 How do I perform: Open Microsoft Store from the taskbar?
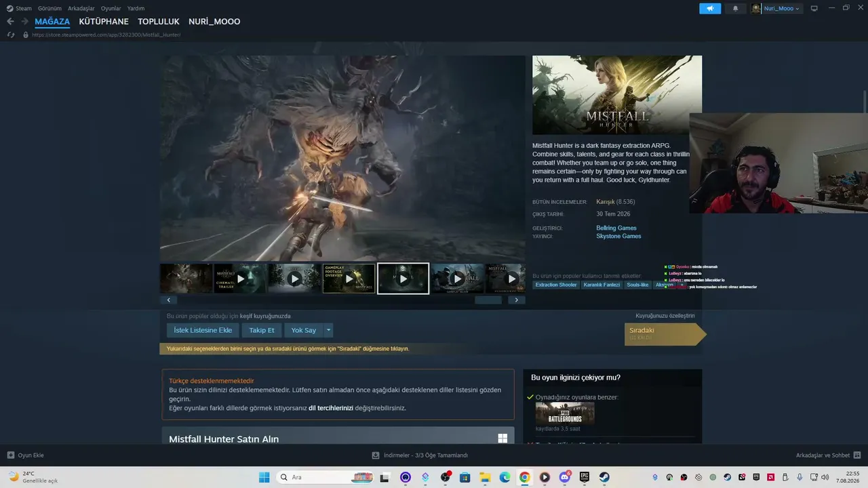pos(465,477)
